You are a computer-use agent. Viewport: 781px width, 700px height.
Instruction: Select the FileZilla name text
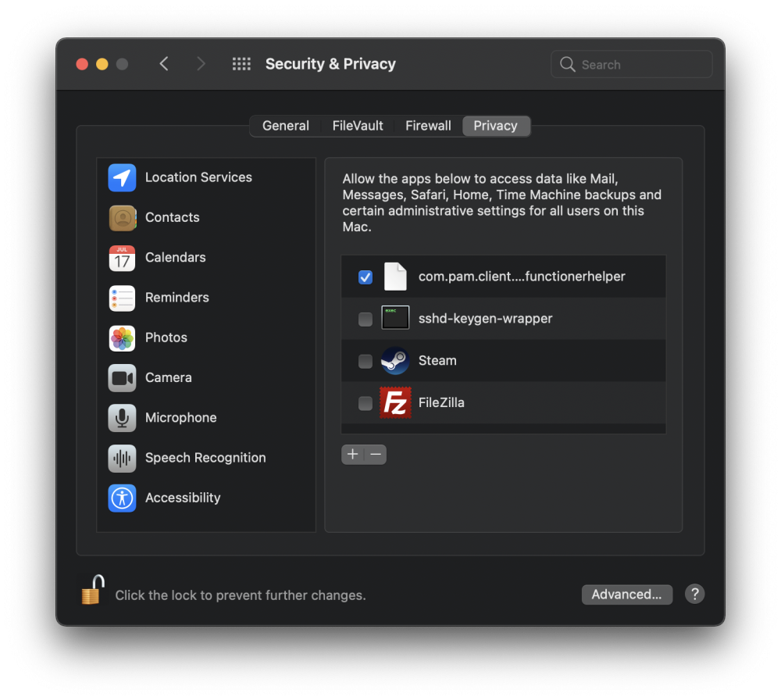(441, 402)
